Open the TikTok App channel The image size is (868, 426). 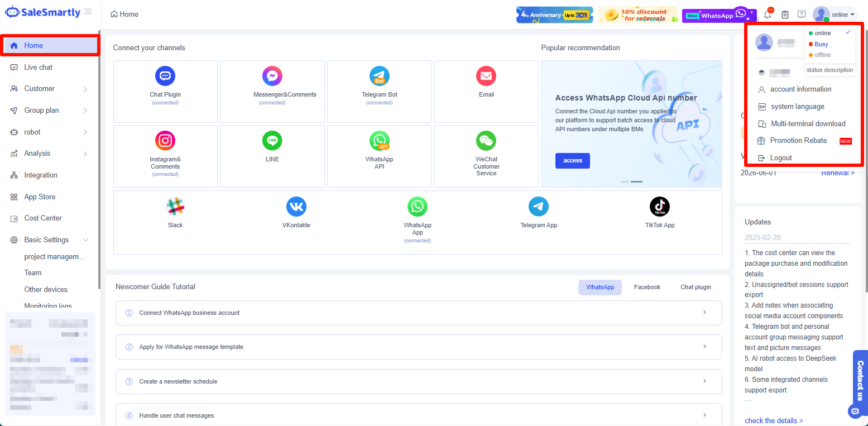[660, 213]
